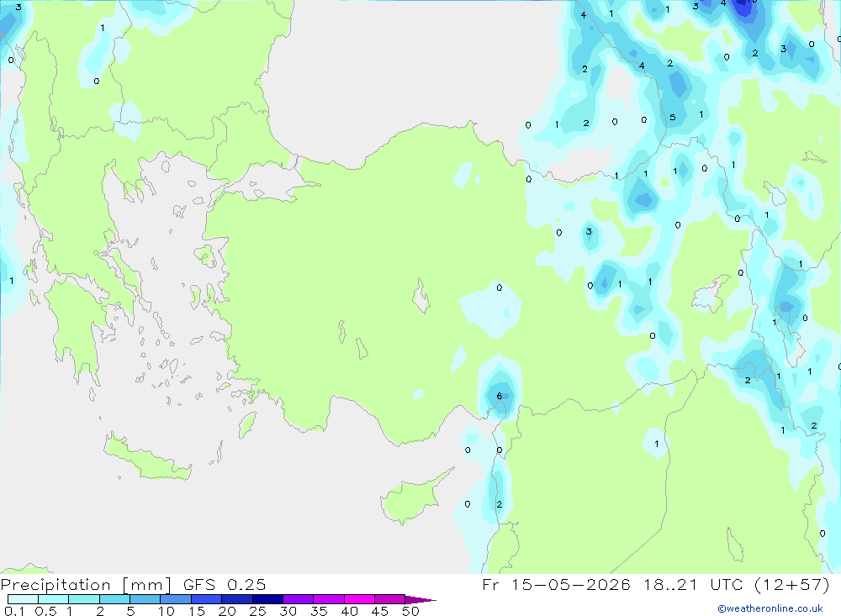
Task: Select the 2–5 mm legend color swatch
Action: (x=114, y=599)
